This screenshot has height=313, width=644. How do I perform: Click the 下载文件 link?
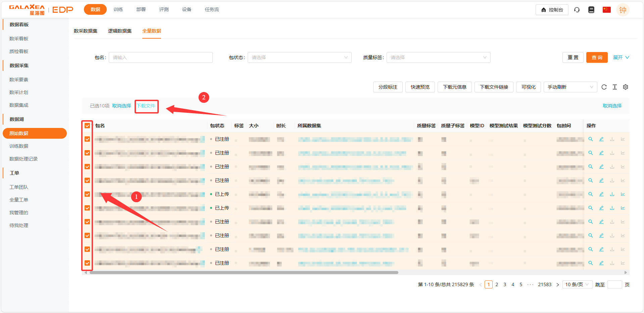(x=146, y=106)
